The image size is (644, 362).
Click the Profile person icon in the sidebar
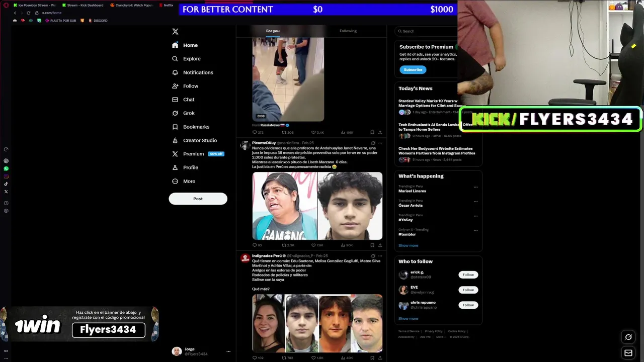(175, 167)
